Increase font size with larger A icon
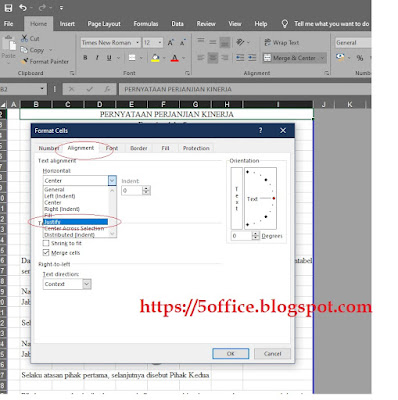Viewport: 398px width, 400px height. coord(171,43)
